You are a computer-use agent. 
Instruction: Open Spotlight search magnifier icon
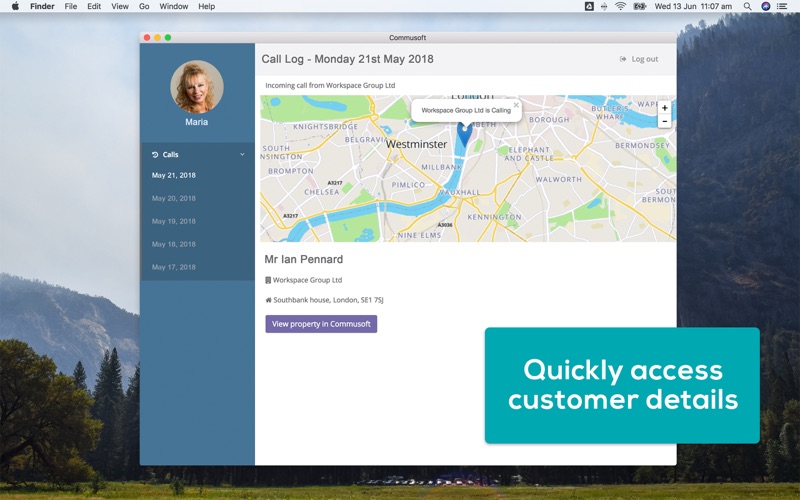click(747, 6)
